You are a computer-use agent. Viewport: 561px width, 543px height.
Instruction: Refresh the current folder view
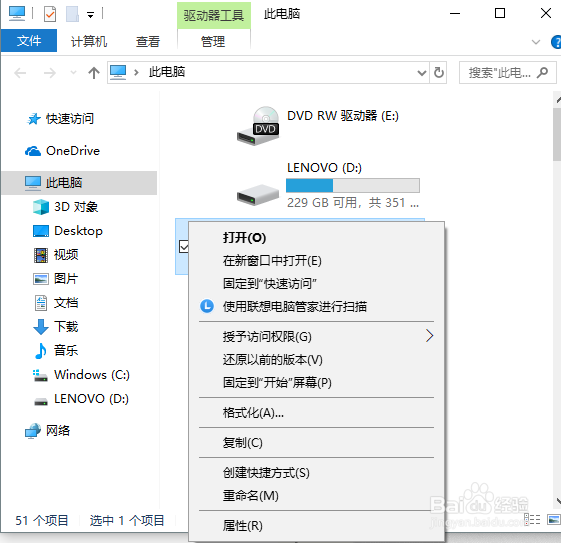pyautogui.click(x=439, y=73)
